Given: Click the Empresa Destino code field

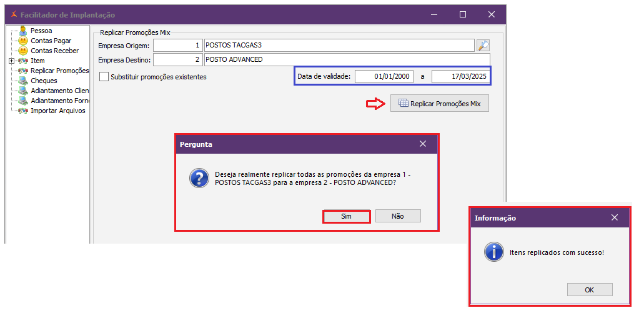Looking at the screenshot, I should pos(178,59).
